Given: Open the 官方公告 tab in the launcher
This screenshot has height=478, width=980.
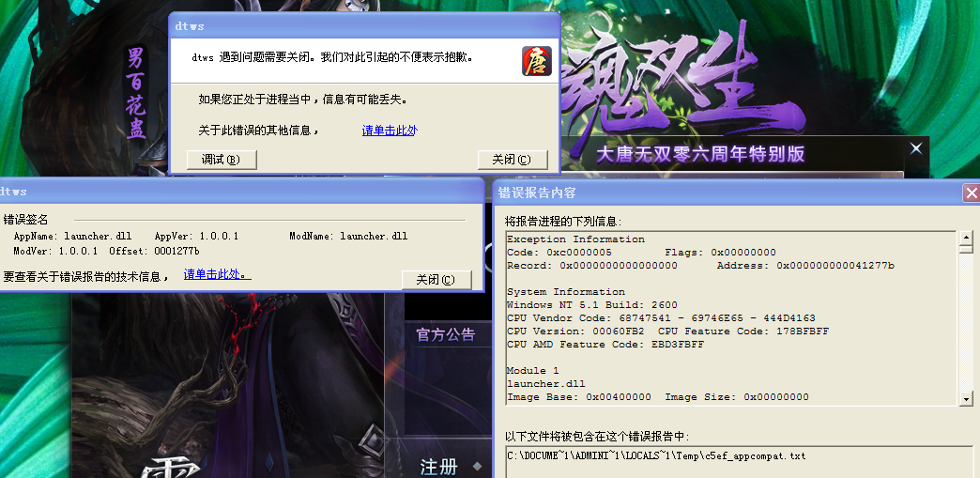Looking at the screenshot, I should coord(446,334).
